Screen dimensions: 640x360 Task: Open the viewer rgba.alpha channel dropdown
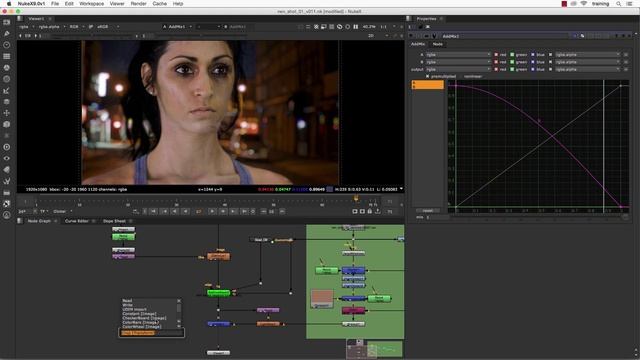tap(51, 27)
